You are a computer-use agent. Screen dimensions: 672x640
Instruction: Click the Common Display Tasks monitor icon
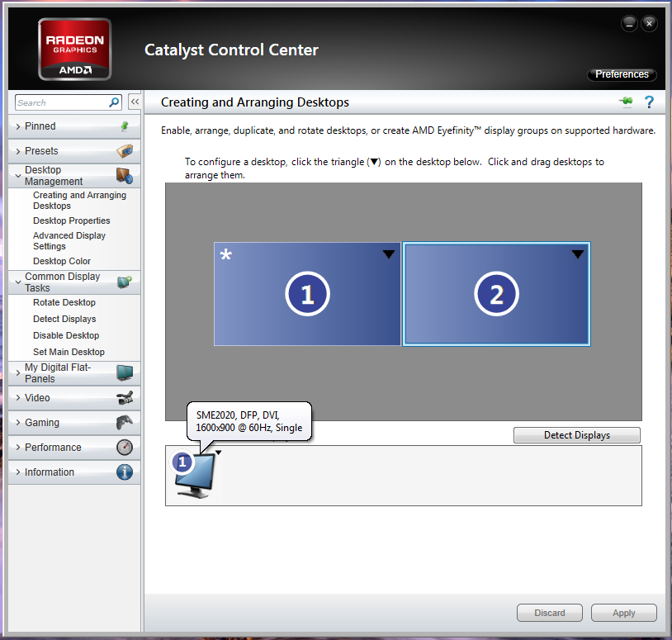coord(125,282)
